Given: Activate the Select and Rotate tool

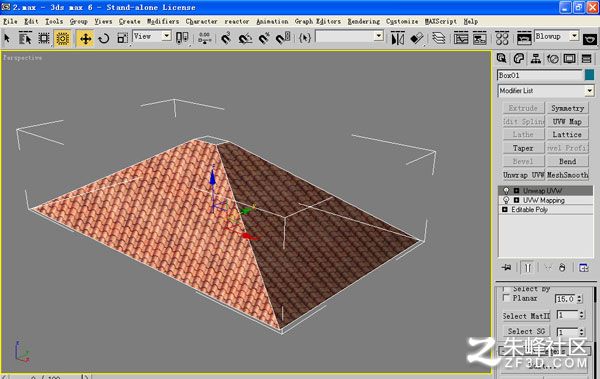Looking at the screenshot, I should click(104, 39).
